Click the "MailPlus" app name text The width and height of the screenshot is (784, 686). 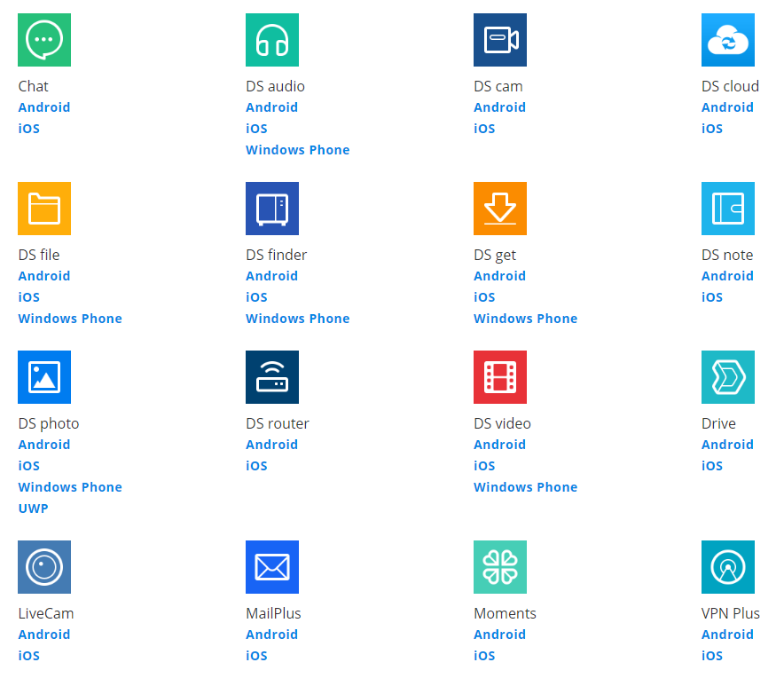[x=273, y=613]
